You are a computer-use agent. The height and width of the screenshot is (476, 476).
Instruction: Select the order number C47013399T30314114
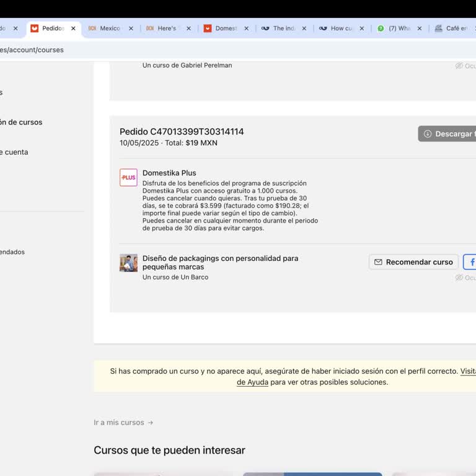(x=197, y=131)
